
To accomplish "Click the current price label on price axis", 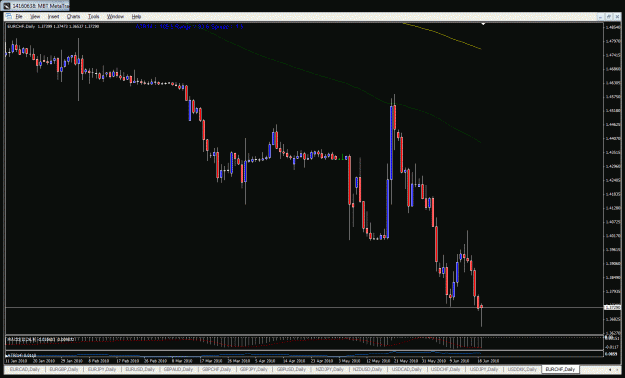I will (x=613, y=307).
